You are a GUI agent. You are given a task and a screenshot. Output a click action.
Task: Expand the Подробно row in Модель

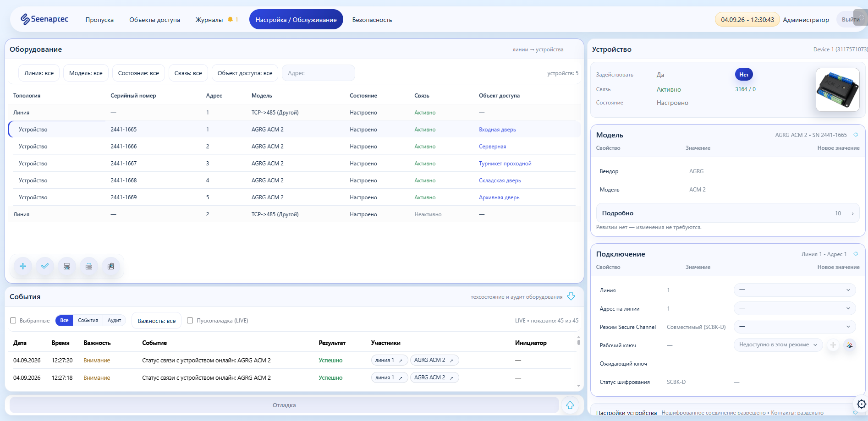click(728, 213)
